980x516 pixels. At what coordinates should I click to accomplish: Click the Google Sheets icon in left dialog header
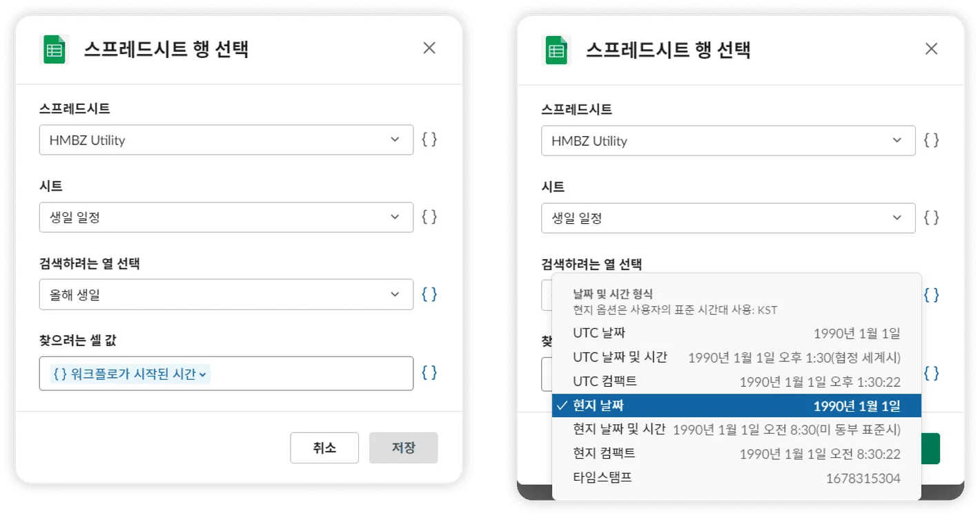click(55, 50)
